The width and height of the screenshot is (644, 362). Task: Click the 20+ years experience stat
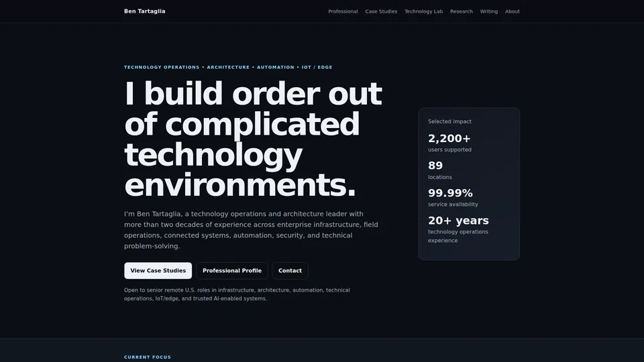tap(458, 229)
